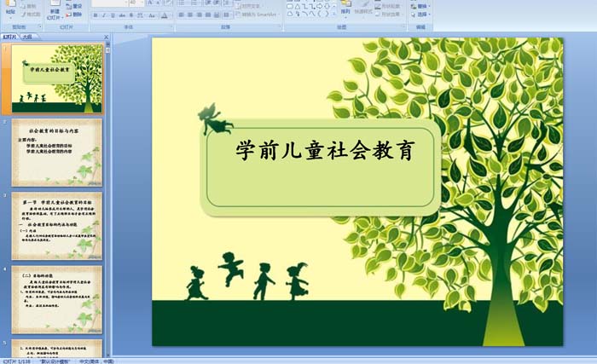Image resolution: width=597 pixels, height=364 pixels.
Task: Select the left brace shape
Action: coord(319,14)
